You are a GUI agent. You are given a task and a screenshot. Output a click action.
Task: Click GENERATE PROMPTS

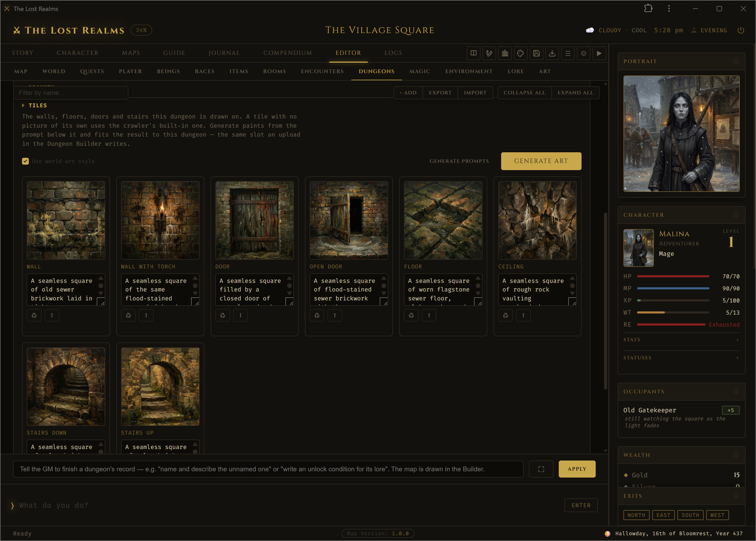coord(459,161)
